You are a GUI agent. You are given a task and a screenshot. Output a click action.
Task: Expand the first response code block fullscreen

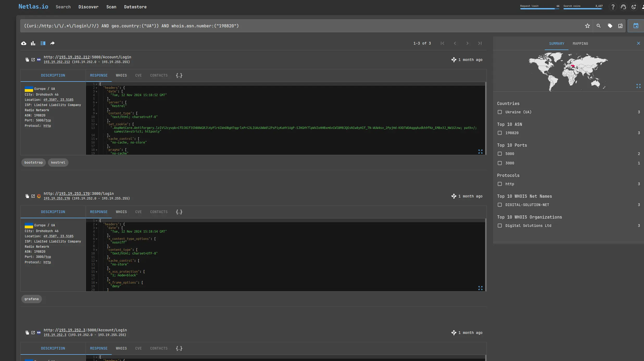480,152
